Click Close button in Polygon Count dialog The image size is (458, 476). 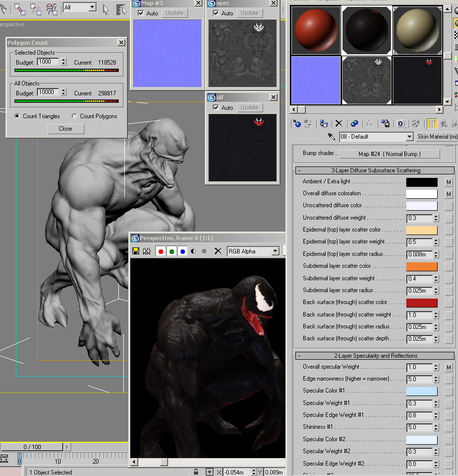66,129
